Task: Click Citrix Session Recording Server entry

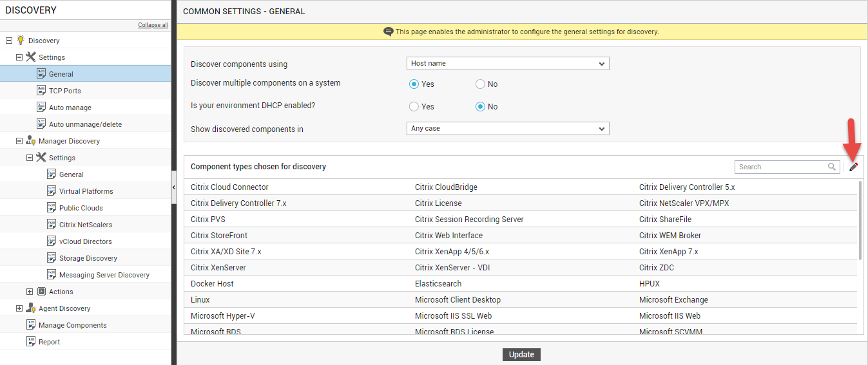Action: [469, 220]
